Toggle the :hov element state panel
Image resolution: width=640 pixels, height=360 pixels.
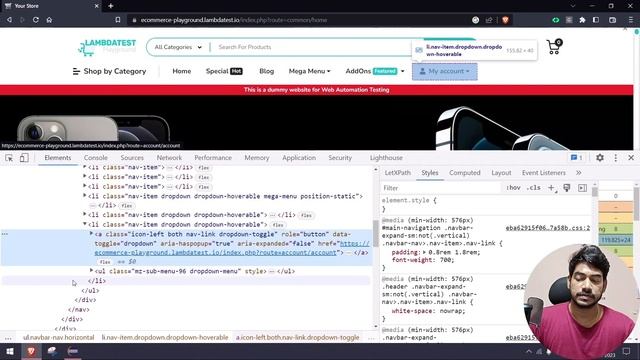point(513,188)
